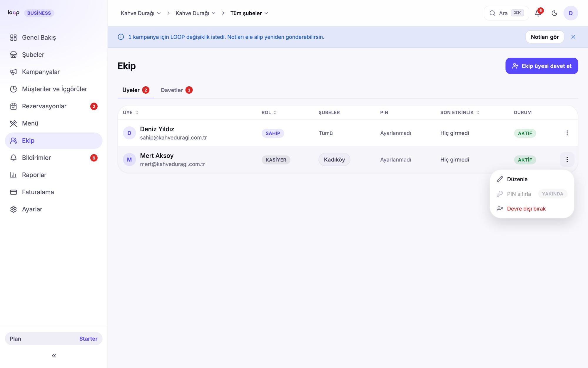Close the actions menu for Mert Aksoy
The height and width of the screenshot is (368, 588).
[567, 160]
